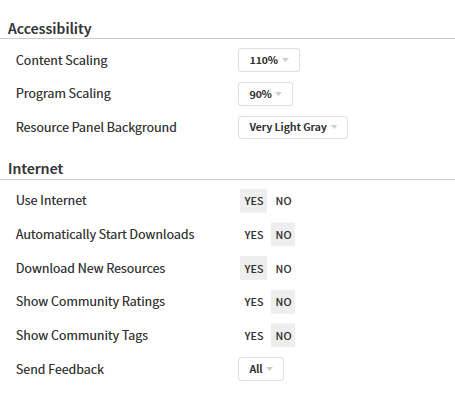The image size is (455, 394).
Task: Select NO for Show Community Ratings
Action: click(283, 302)
